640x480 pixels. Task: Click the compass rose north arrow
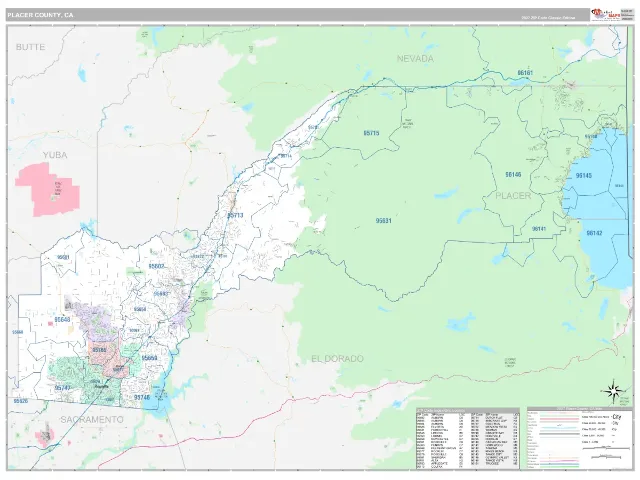pyautogui.click(x=614, y=391)
